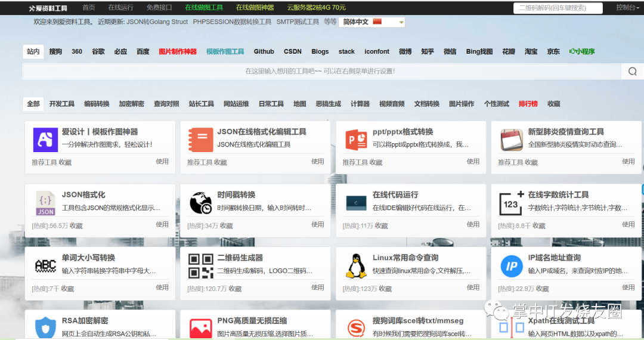
Task: Open the 搜狗词库scel转txt/mmseg title
Action: [x=417, y=321]
